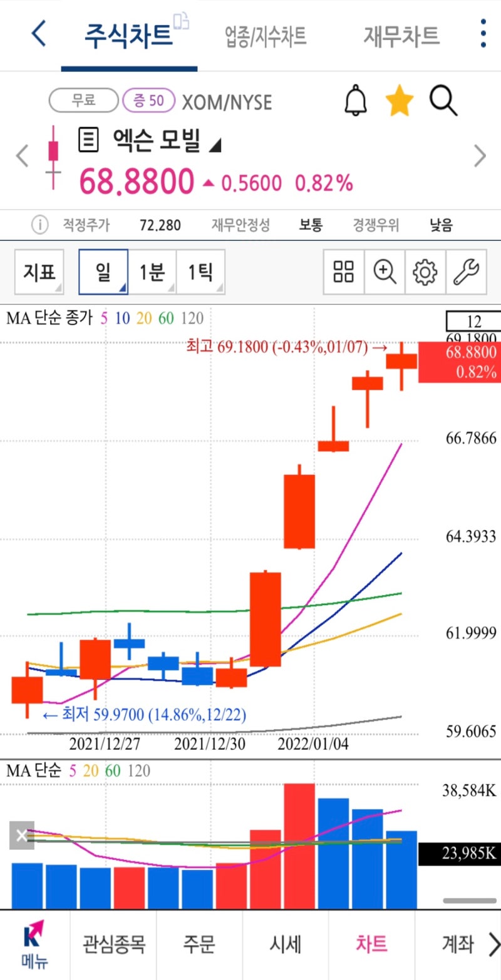The width and height of the screenshot is (501, 980).
Task: Open the chart settings gear icon
Action: coord(425,272)
